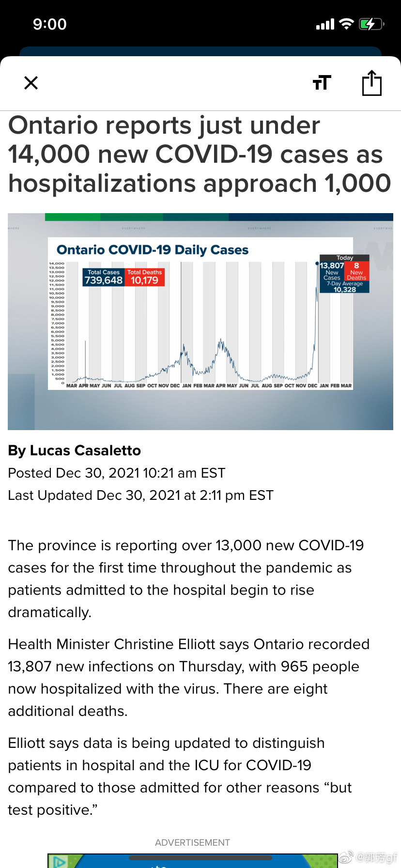Close the article using the X icon
The image size is (401, 868).
(x=31, y=83)
